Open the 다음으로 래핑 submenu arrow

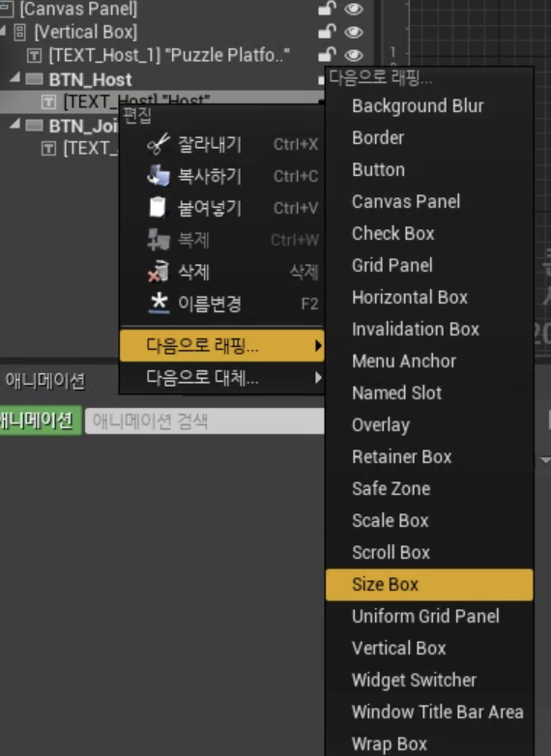click(317, 345)
